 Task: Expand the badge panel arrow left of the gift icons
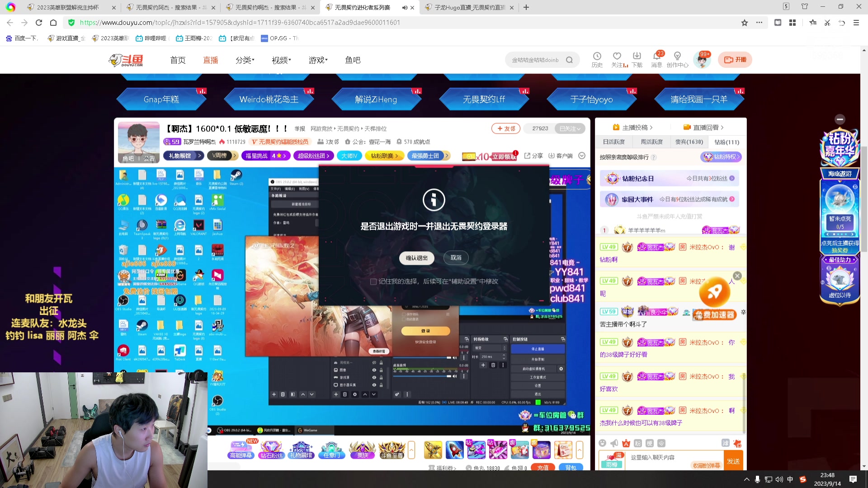(411, 450)
